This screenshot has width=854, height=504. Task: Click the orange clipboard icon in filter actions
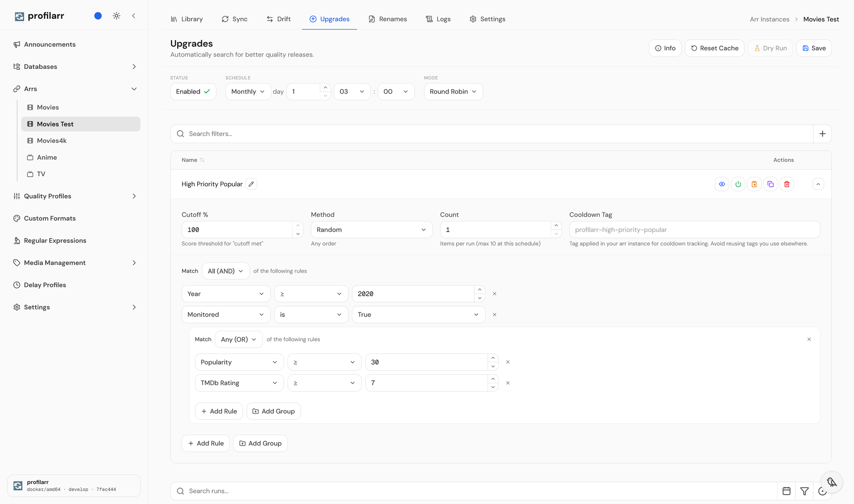tap(754, 184)
